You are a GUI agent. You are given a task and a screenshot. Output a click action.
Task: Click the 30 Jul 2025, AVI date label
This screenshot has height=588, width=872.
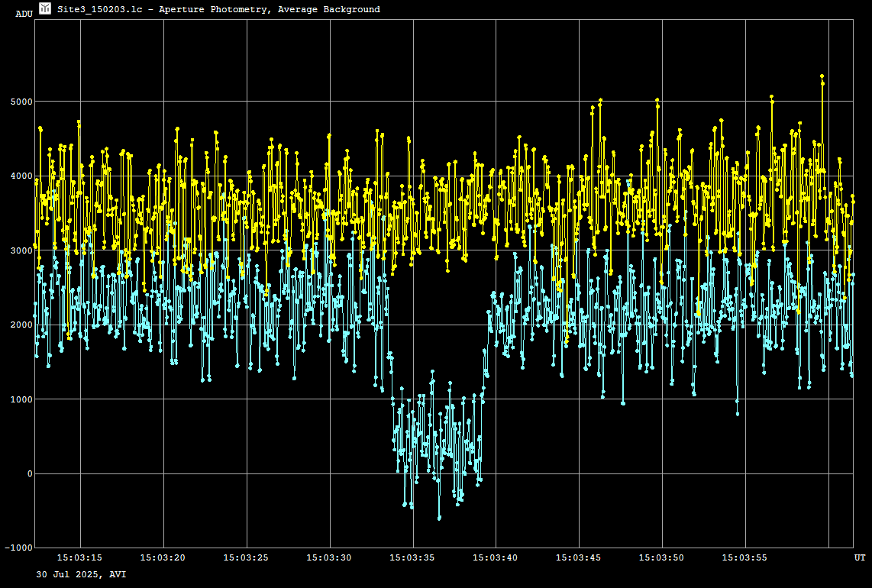[x=81, y=573]
